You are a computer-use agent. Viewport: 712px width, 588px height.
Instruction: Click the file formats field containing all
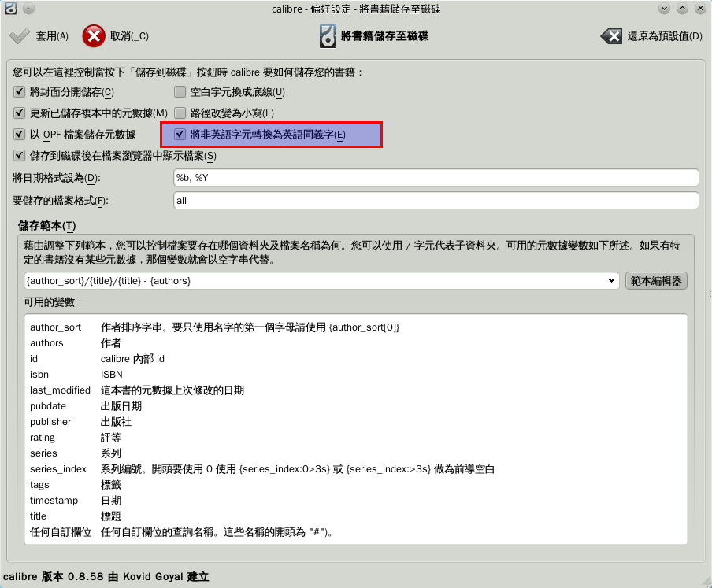436,201
